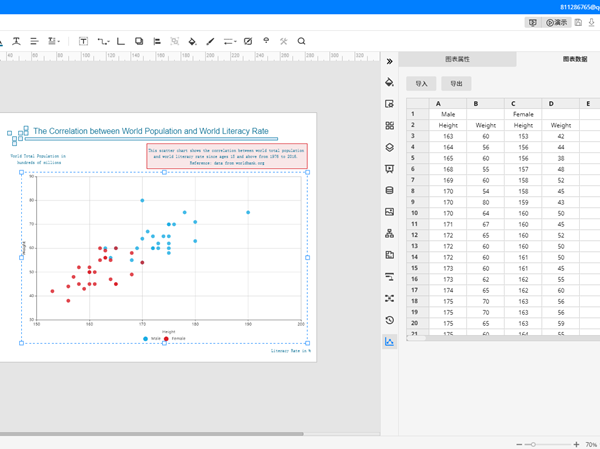Switch to the 图表属性 tab
The width and height of the screenshot is (600, 449).
[457, 60]
